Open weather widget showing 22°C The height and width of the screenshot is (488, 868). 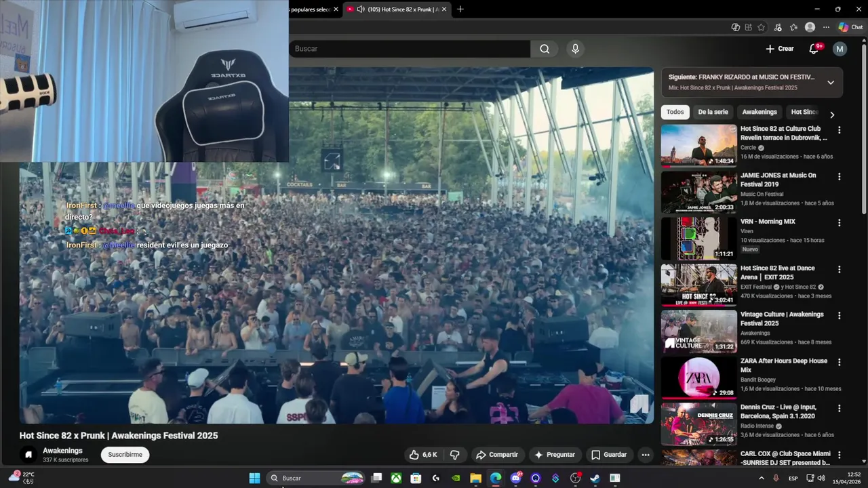[x=22, y=478]
